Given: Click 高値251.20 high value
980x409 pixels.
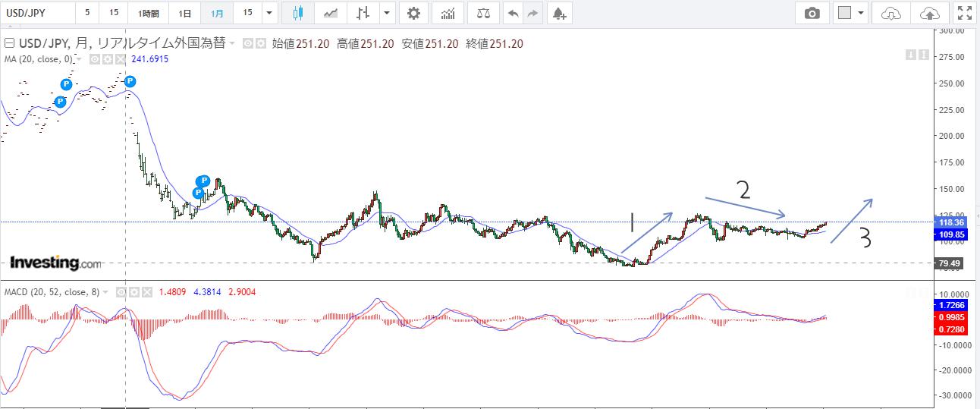Looking at the screenshot, I should [x=366, y=44].
